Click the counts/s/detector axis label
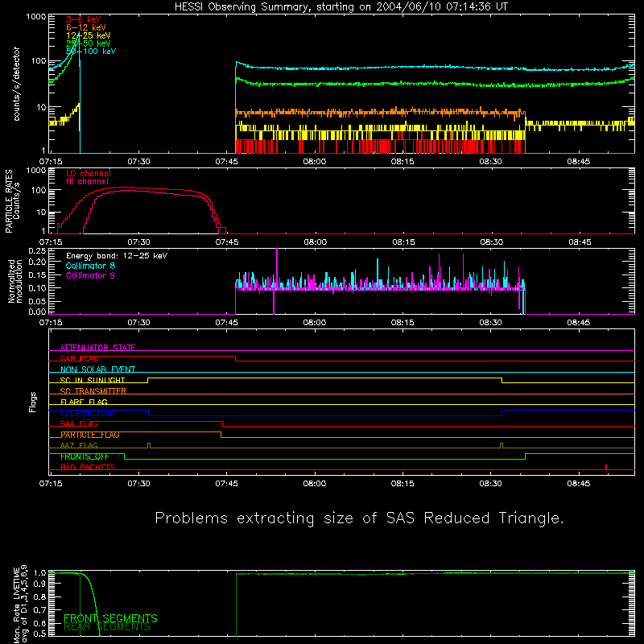Viewport: 644px width, 644px height. tap(16, 84)
